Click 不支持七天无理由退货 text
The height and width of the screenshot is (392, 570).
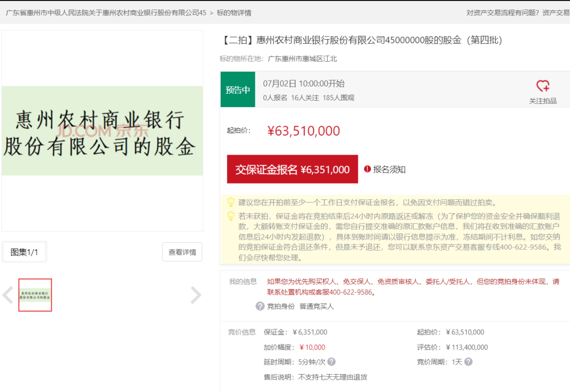click(x=332, y=377)
